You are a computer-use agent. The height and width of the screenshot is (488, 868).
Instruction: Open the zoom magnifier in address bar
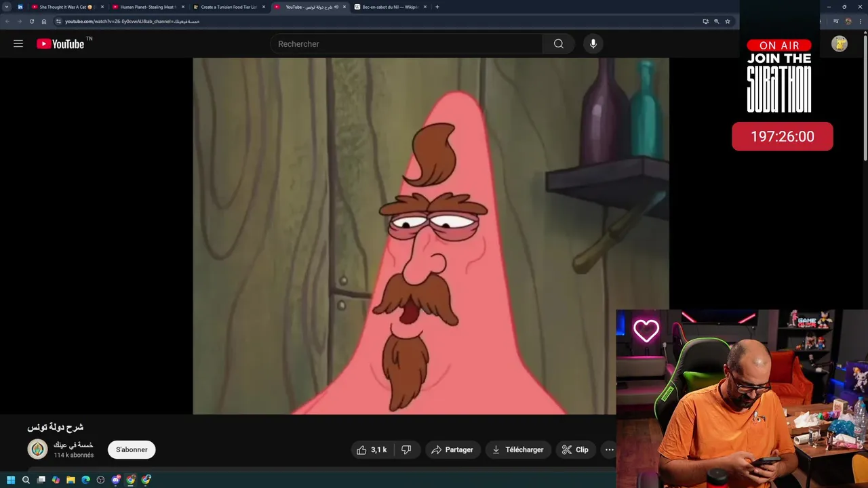(x=716, y=21)
